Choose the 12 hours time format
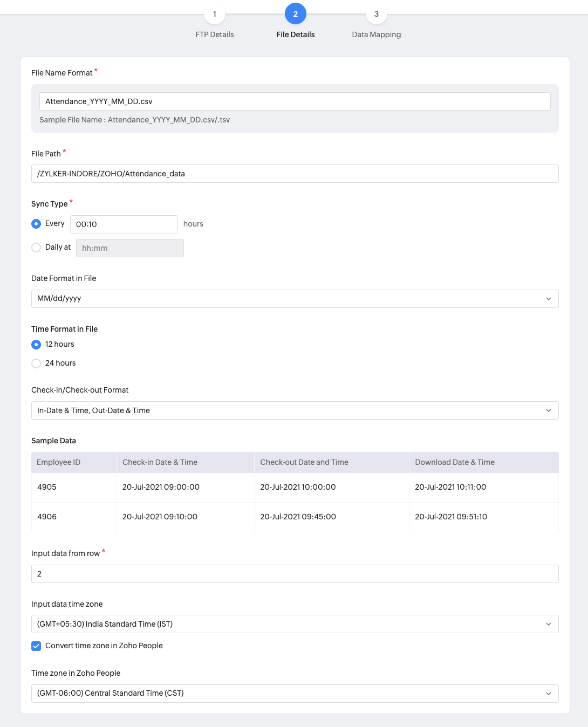The height and width of the screenshot is (727, 588). tap(36, 345)
